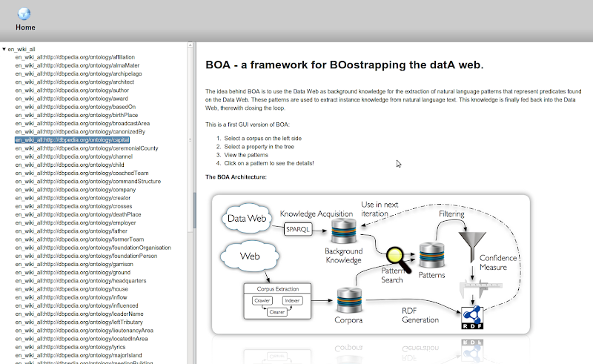This screenshot has height=364, width=593.
Task: Click the BOA framework page heading
Action: pos(345,64)
